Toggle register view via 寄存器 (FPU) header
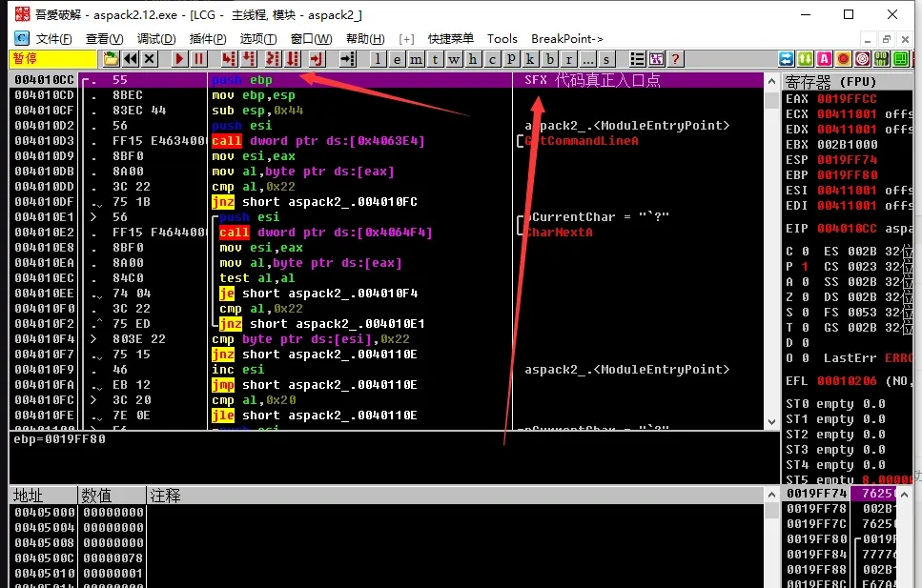Viewport: 922px width, 588px height. pos(830,81)
